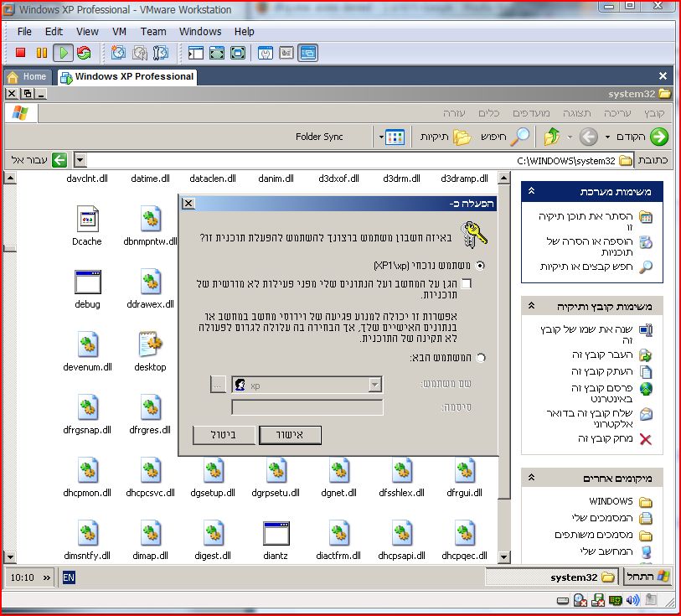
Task: Select the current user (XP1\xp) radio button
Action: (x=480, y=266)
